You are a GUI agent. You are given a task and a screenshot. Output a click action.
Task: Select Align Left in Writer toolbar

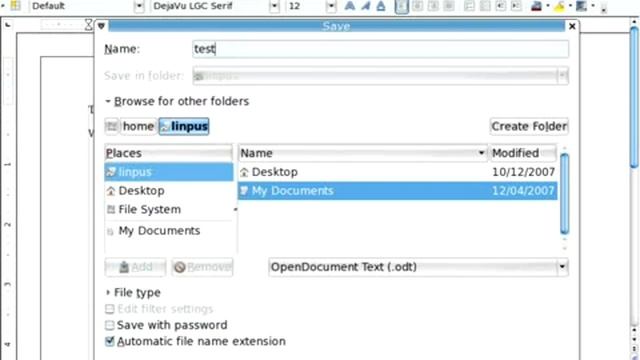point(402,6)
